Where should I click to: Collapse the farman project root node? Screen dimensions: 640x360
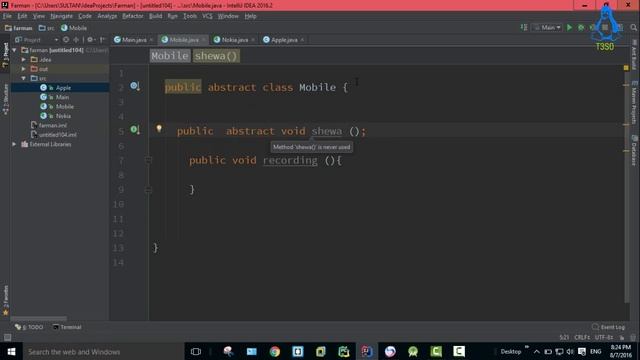(15, 50)
